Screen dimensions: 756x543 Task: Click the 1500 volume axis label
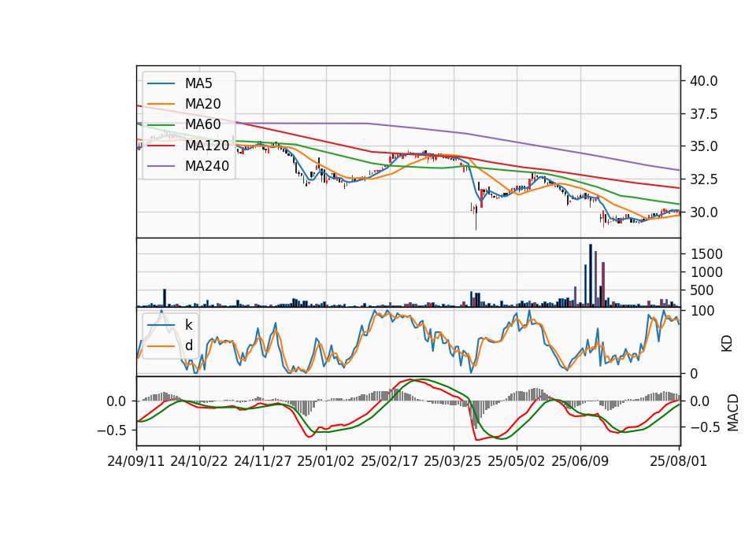[707, 254]
